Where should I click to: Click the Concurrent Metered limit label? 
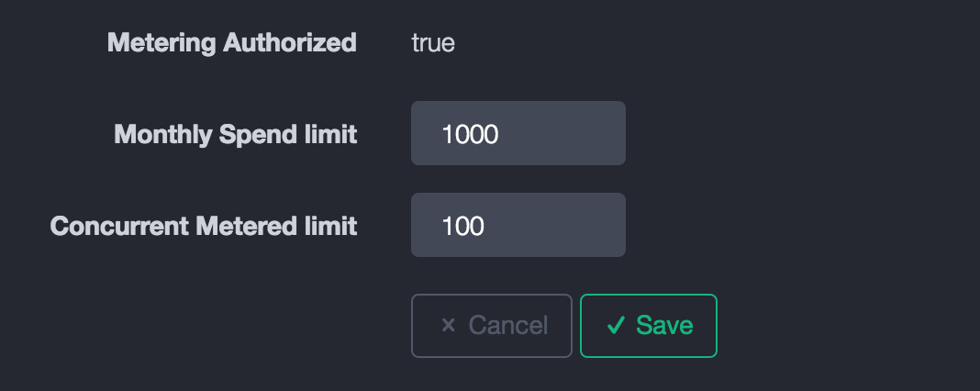tap(203, 226)
